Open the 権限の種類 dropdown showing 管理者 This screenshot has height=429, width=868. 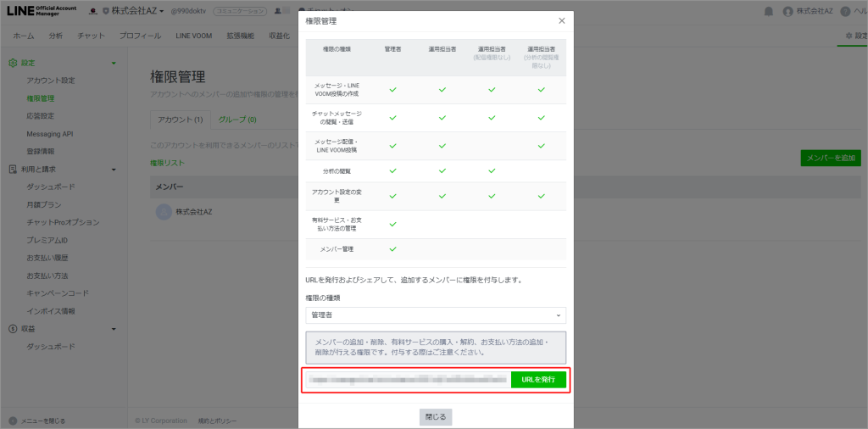[436, 315]
